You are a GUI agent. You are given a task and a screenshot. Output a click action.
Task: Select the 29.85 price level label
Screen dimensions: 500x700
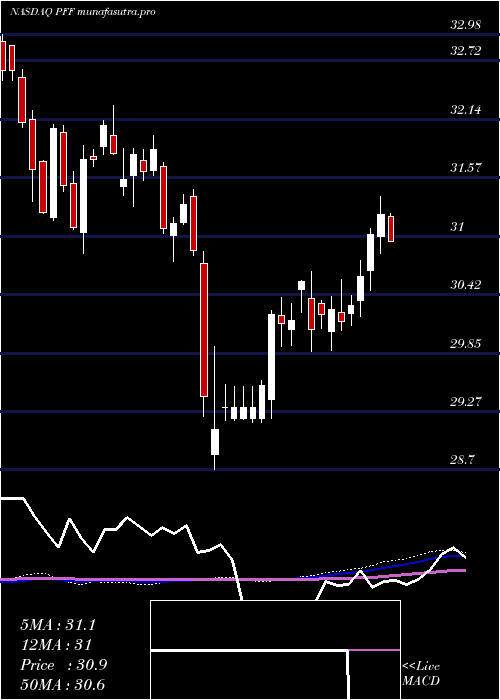click(x=466, y=343)
